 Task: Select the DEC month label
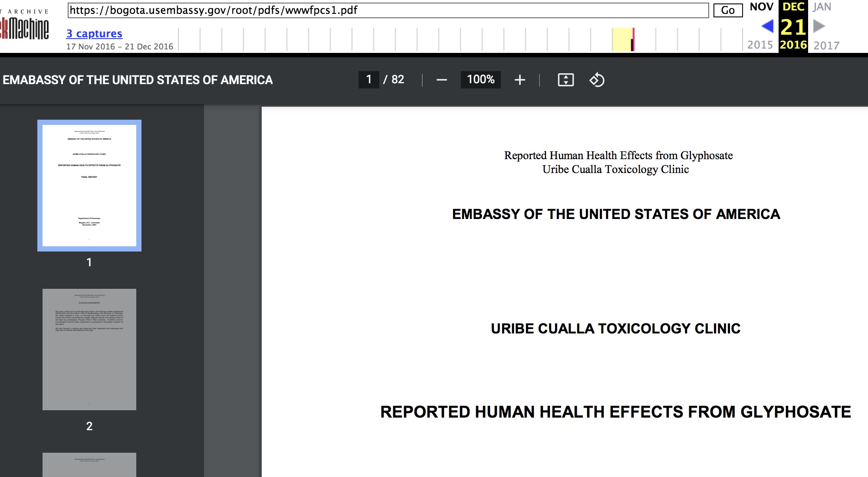coord(793,7)
